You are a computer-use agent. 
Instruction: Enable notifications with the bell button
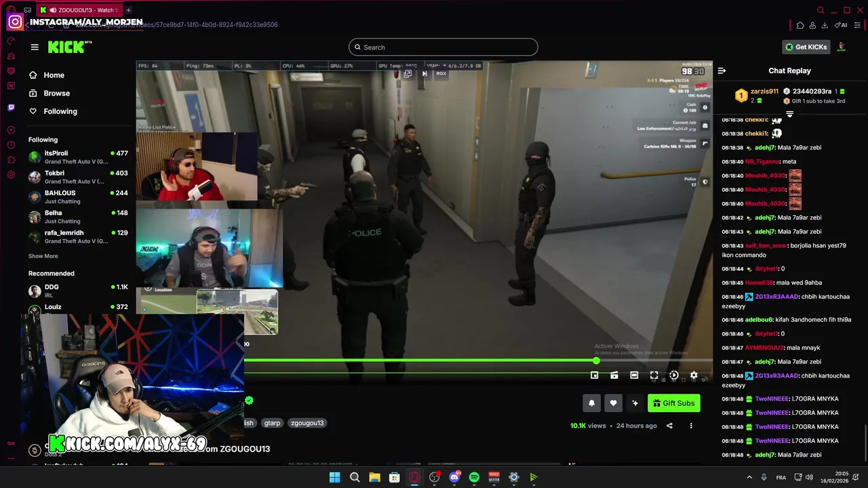tap(591, 403)
